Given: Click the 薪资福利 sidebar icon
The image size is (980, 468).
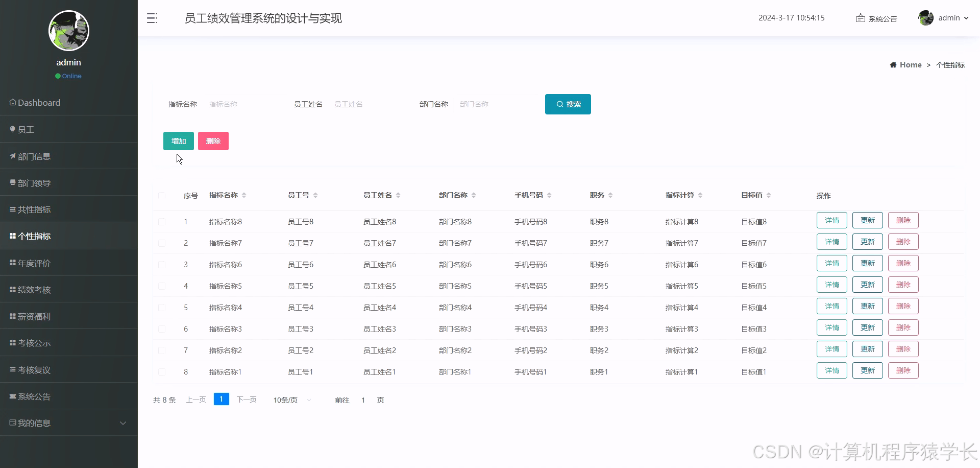Looking at the screenshot, I should click(x=13, y=316).
